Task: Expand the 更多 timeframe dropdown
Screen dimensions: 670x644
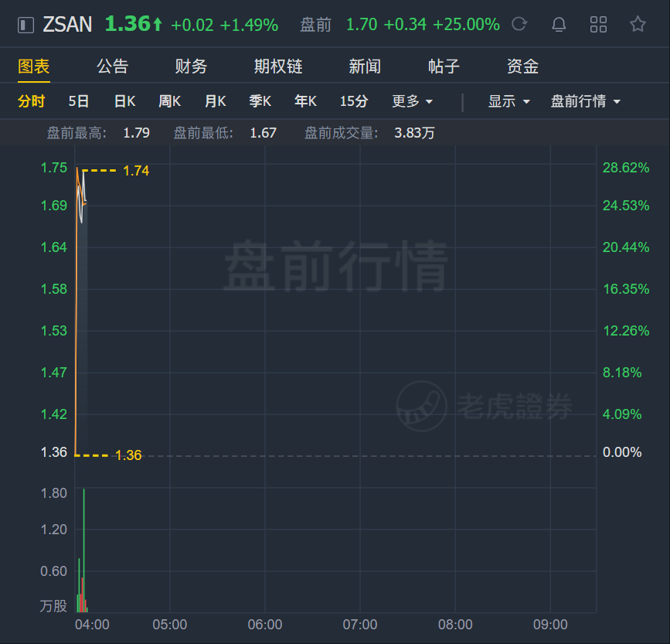Action: (413, 101)
